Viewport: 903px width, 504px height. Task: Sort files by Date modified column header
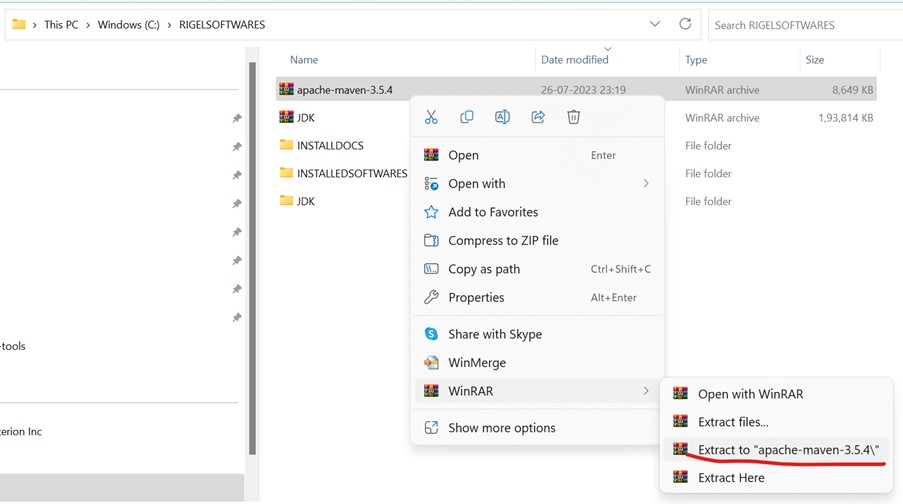point(575,60)
